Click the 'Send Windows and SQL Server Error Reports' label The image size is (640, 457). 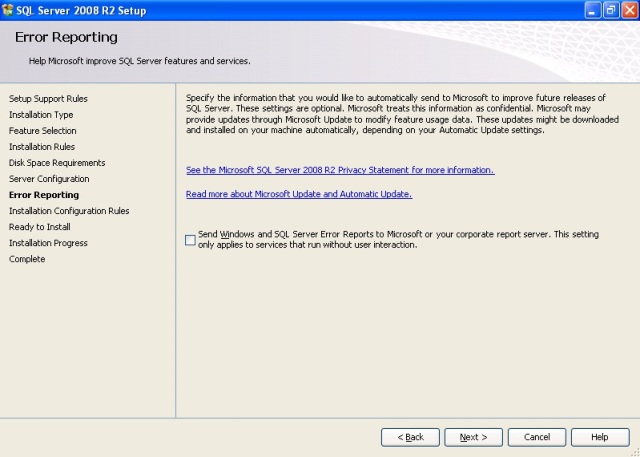pos(398,240)
